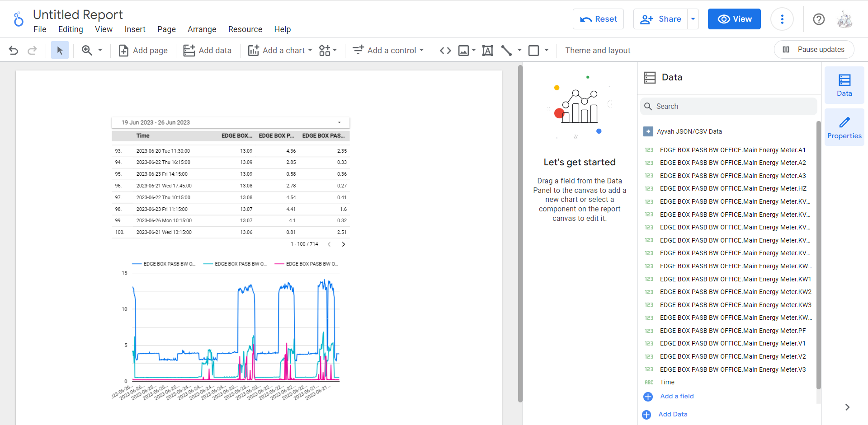This screenshot has width=868, height=425.
Task: Click the Undo arrow icon
Action: tap(14, 51)
